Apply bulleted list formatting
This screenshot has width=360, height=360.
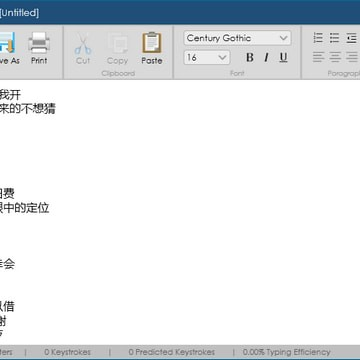point(334,38)
